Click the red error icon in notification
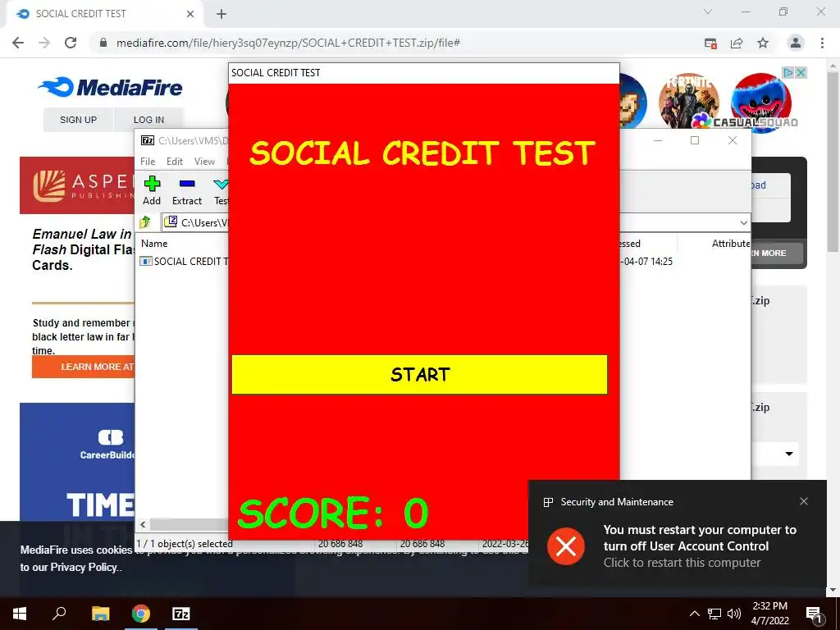840x630 pixels. coord(566,546)
